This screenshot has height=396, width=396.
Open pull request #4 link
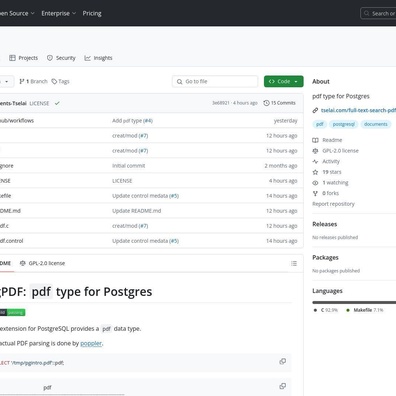(x=148, y=121)
